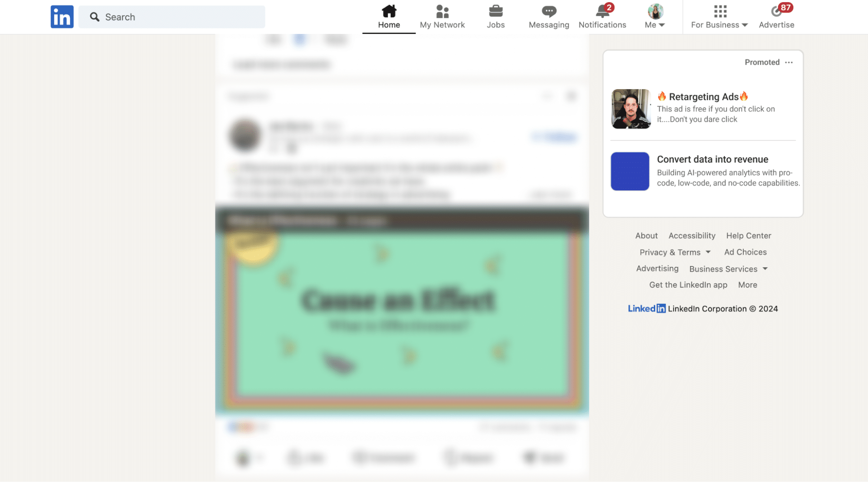Click the Get the LinkedIn app link
The image size is (868, 482).
point(688,285)
